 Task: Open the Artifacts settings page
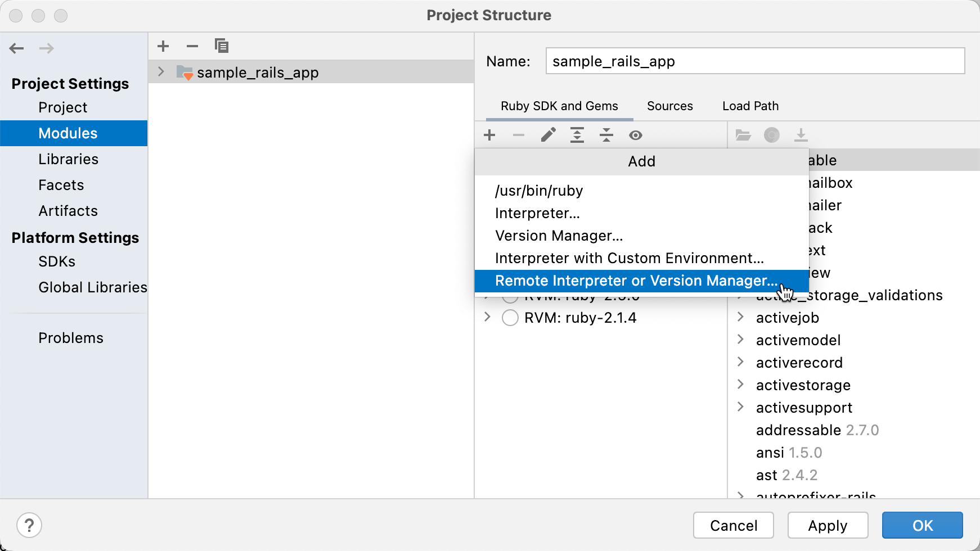pos(74,211)
